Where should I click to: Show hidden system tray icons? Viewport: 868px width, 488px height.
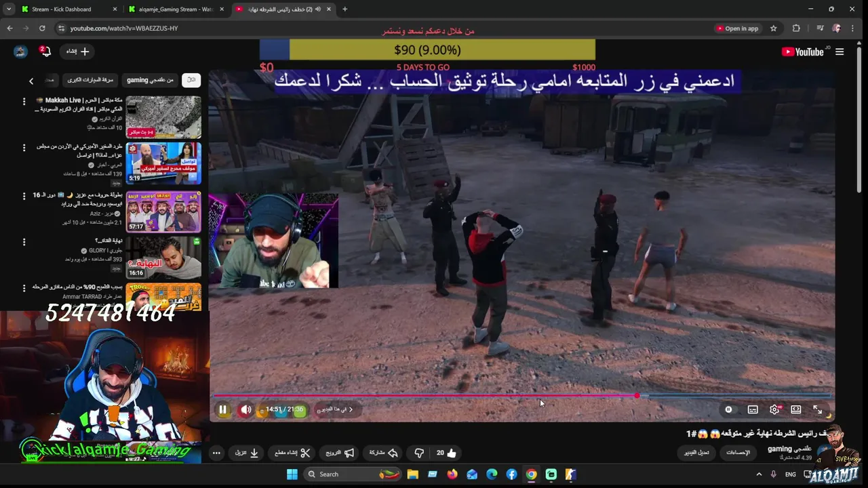tap(759, 474)
